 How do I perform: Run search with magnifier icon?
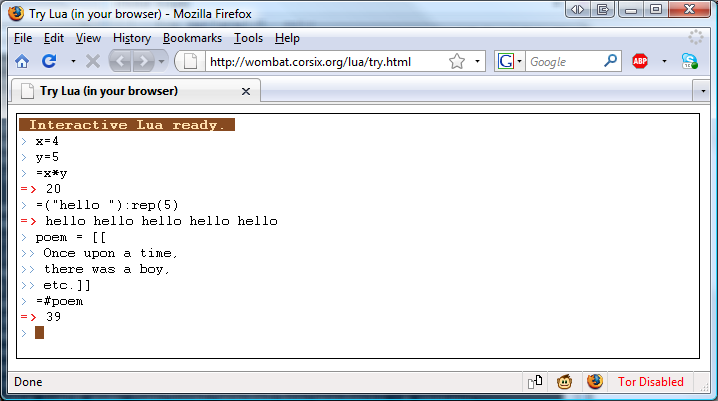[610, 60]
